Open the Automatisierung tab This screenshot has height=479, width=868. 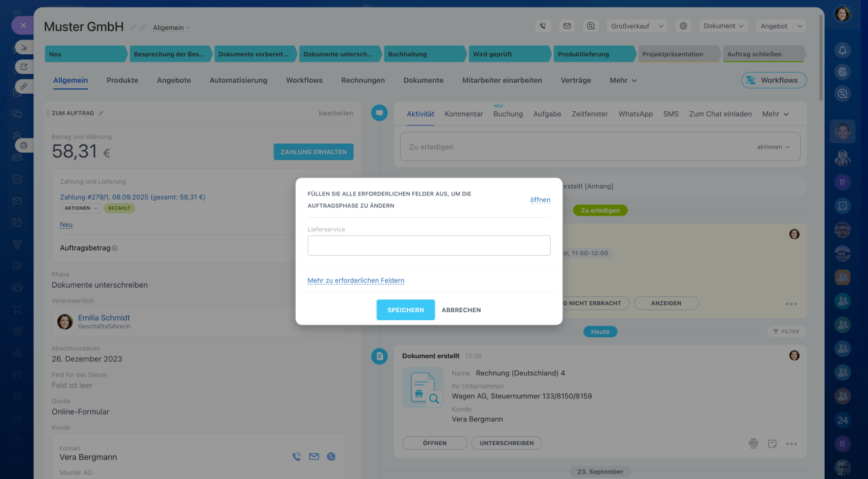238,80
